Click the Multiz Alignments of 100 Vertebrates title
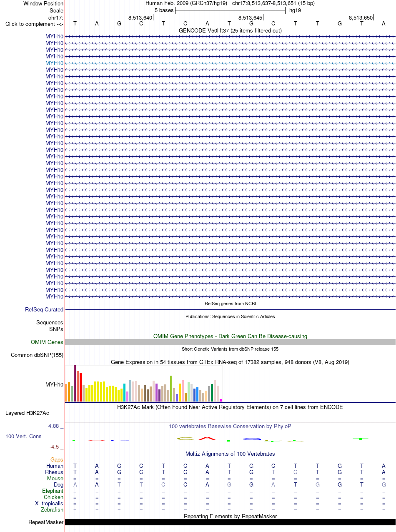The image size is (396, 532). pyautogui.click(x=230, y=454)
